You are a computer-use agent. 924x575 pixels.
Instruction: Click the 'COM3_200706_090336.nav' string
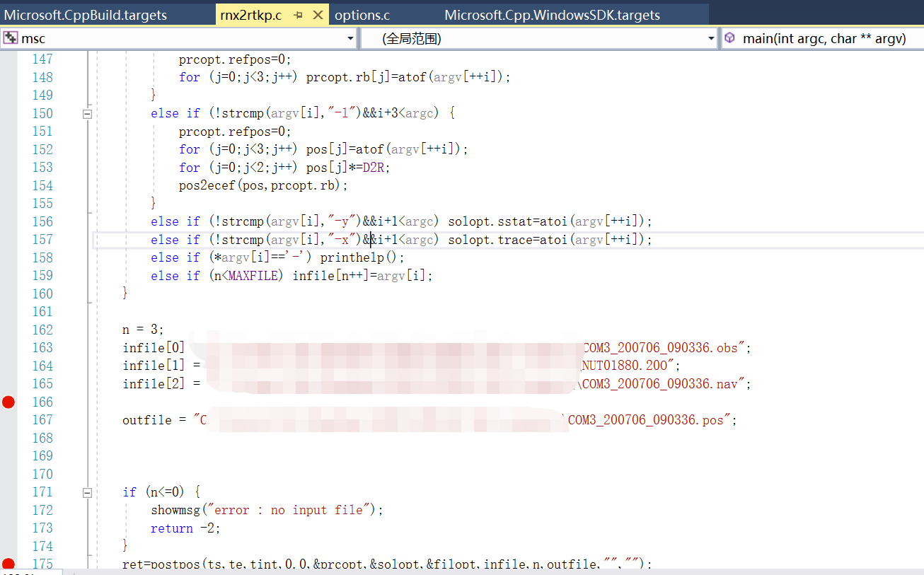pos(662,384)
